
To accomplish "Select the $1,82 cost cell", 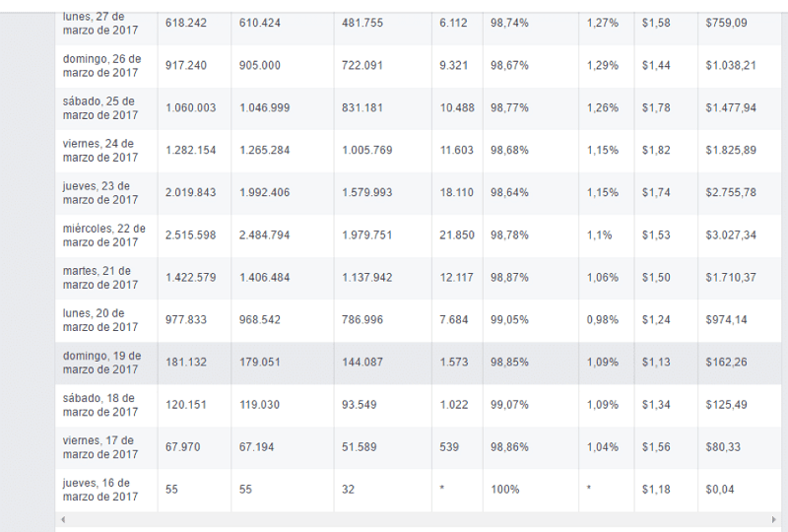I will (656, 151).
